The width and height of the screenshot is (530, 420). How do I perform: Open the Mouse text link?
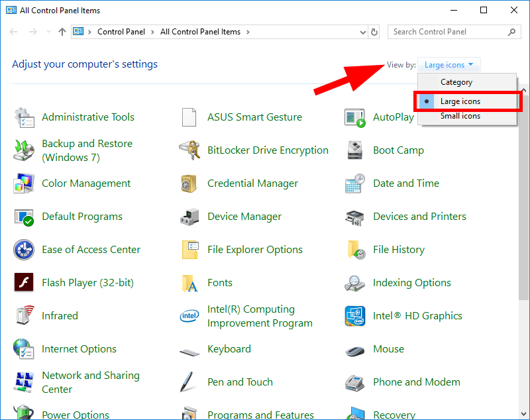pyautogui.click(x=388, y=348)
